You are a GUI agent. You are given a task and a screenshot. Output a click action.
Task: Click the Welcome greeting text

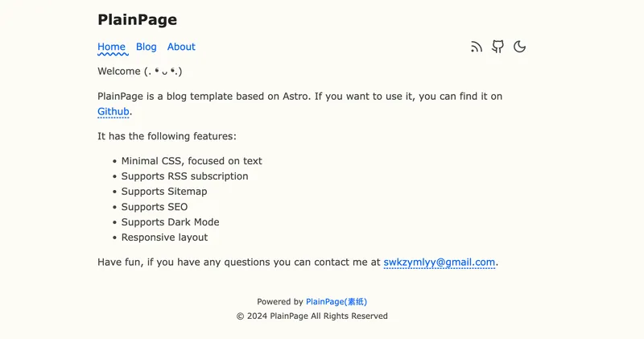coord(140,71)
